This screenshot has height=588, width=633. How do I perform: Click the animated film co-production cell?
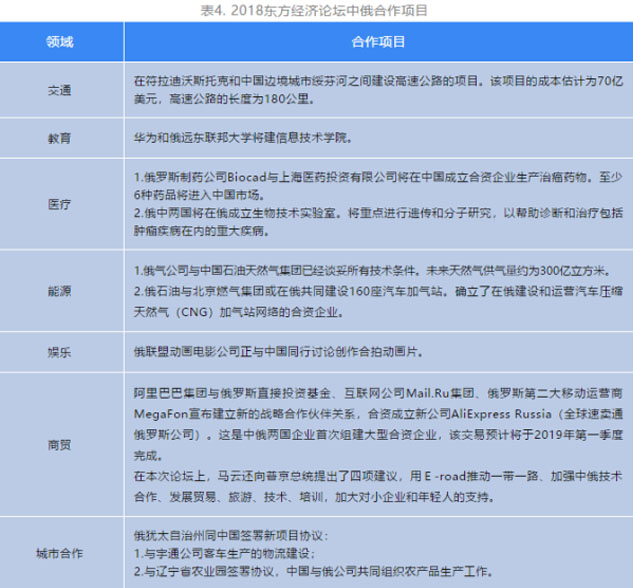pos(279,352)
